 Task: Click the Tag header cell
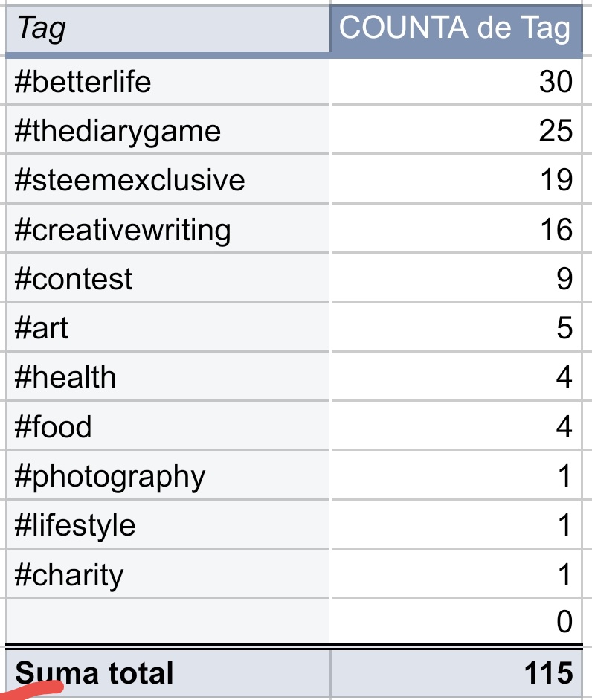167,29
